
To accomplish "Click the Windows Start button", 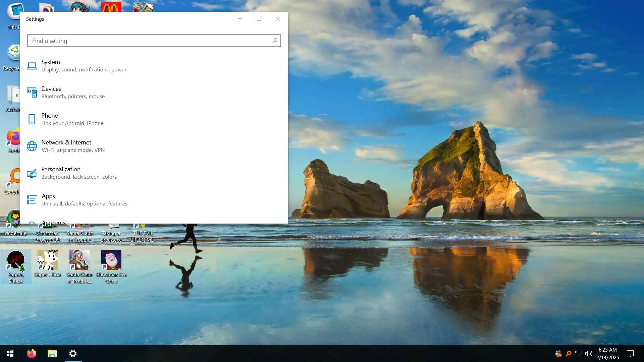I will click(10, 353).
